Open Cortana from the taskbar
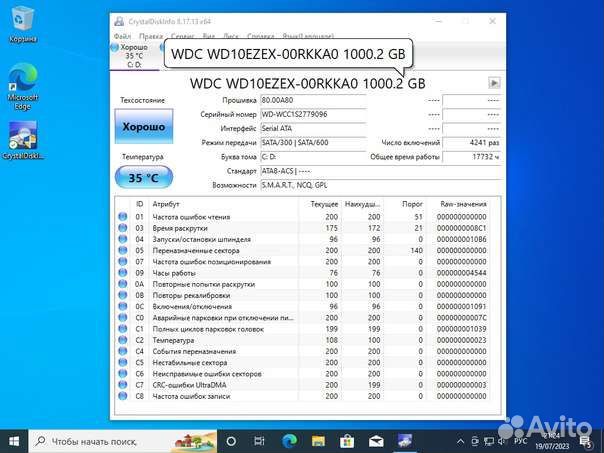The width and height of the screenshot is (604, 453). point(231,441)
